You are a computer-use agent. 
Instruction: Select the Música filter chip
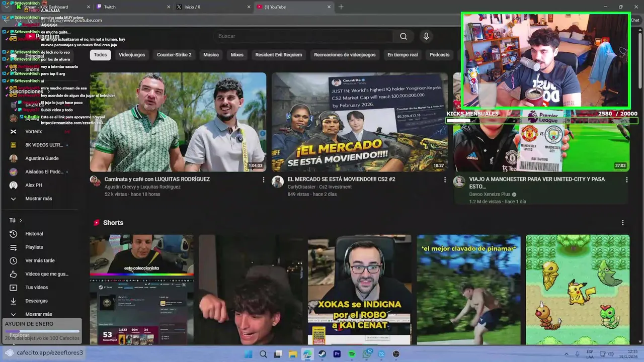(211, 55)
